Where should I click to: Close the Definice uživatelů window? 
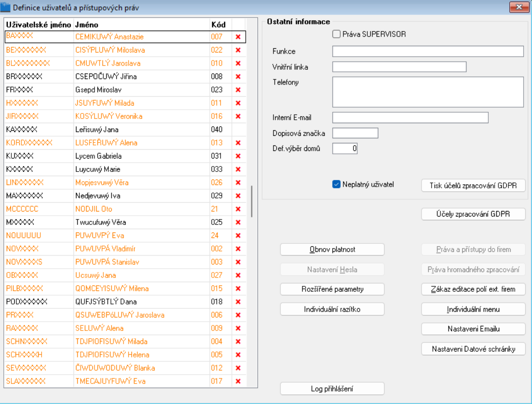[x=519, y=7]
